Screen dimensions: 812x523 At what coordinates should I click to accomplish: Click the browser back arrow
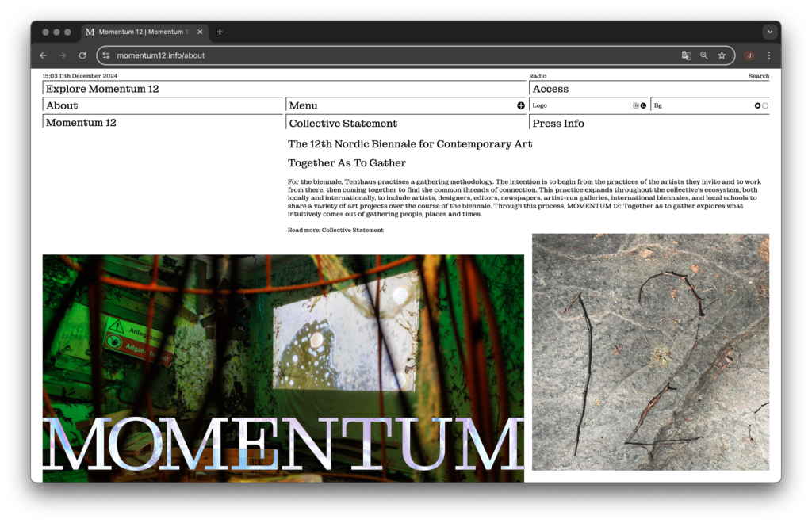43,55
